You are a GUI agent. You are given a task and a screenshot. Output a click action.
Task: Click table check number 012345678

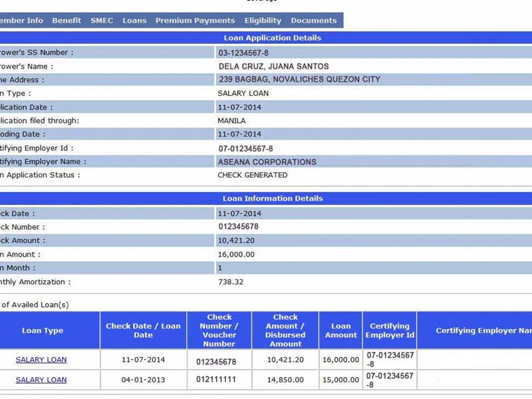coord(216,362)
